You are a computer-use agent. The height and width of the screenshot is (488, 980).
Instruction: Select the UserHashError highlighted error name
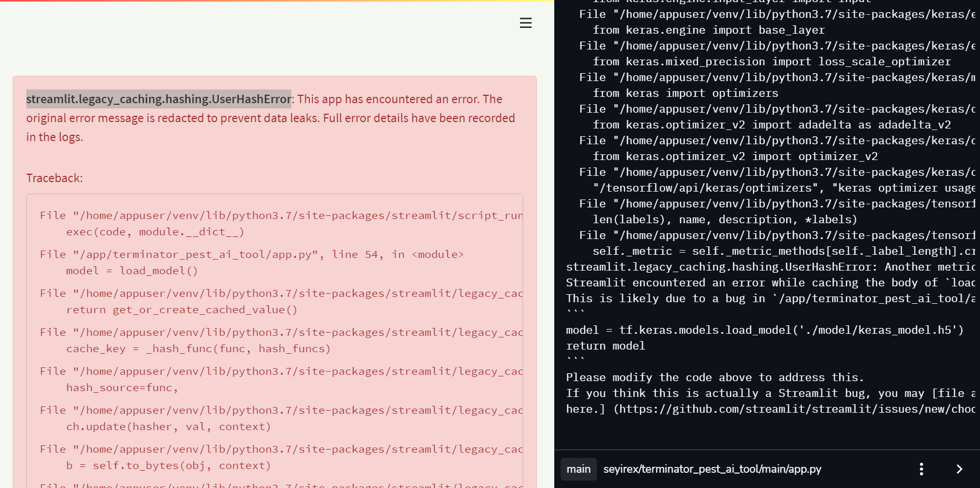(x=158, y=99)
